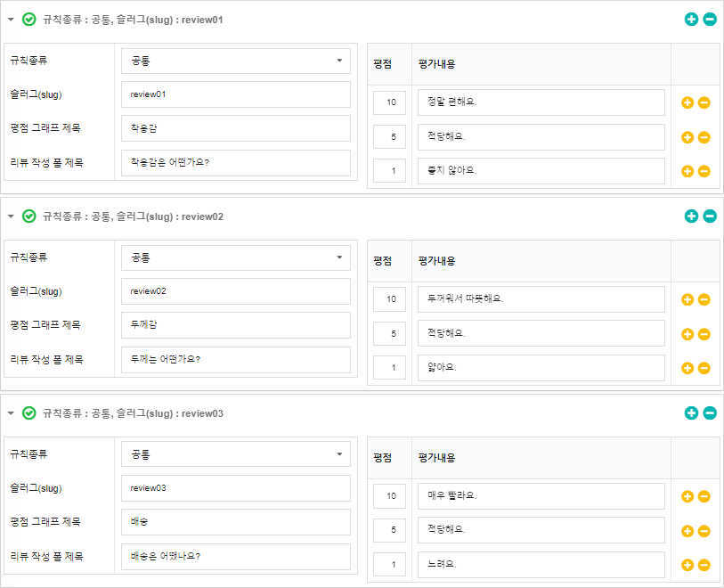Click the slug field containing review03
The image size is (724, 588).
tap(236, 488)
